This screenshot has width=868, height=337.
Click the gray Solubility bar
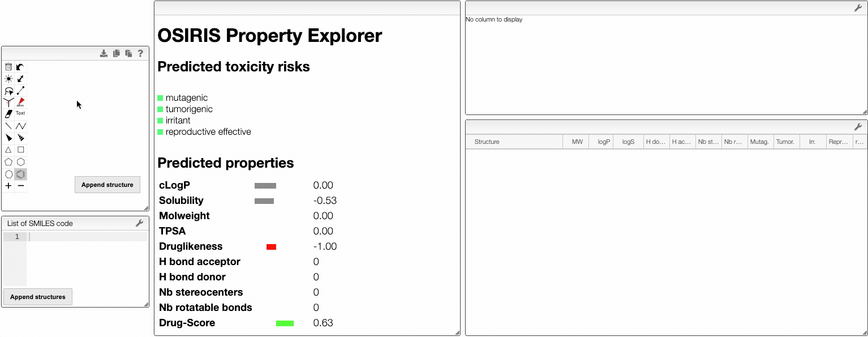point(264,201)
